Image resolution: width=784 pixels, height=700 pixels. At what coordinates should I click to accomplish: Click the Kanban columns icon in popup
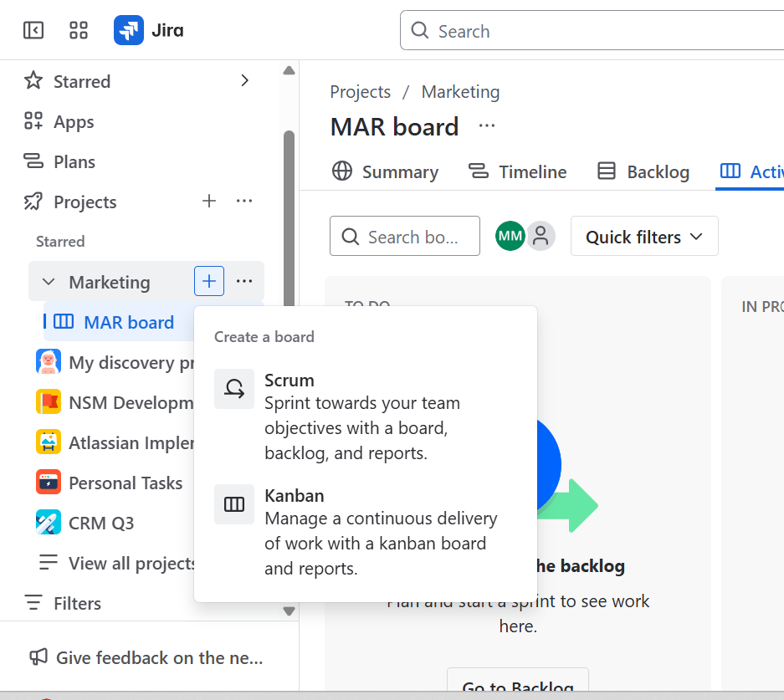234,504
